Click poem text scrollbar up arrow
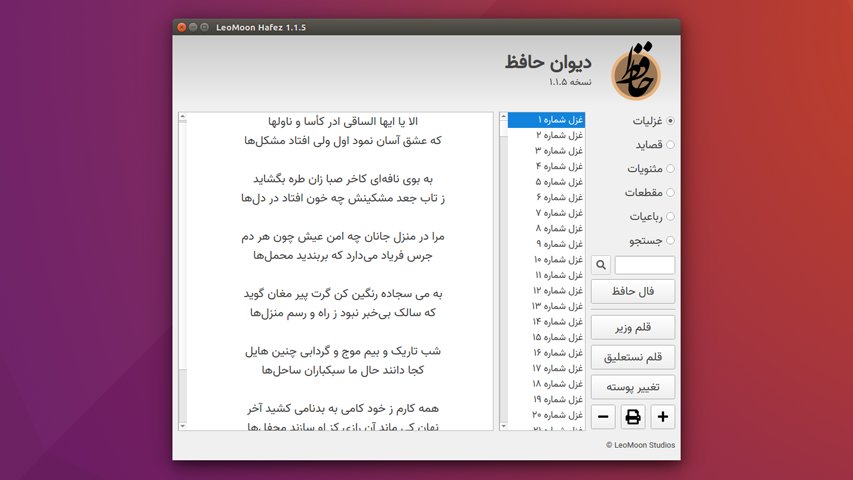 pyautogui.click(x=182, y=116)
